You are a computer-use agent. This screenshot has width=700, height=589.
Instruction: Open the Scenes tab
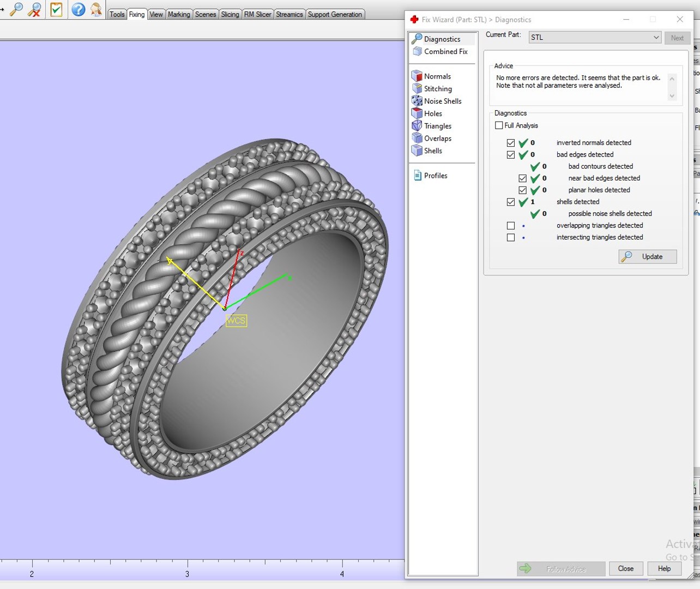[206, 14]
